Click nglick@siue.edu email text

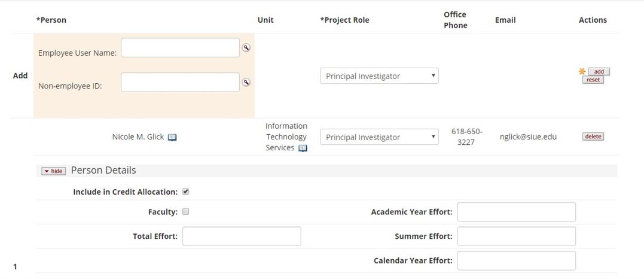point(528,137)
